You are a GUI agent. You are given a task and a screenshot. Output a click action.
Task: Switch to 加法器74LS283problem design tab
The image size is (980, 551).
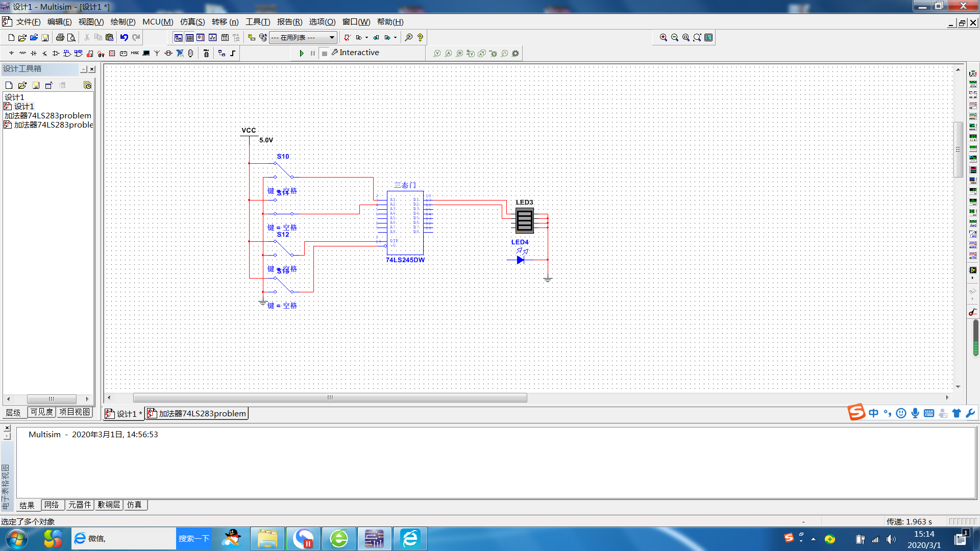(x=197, y=413)
